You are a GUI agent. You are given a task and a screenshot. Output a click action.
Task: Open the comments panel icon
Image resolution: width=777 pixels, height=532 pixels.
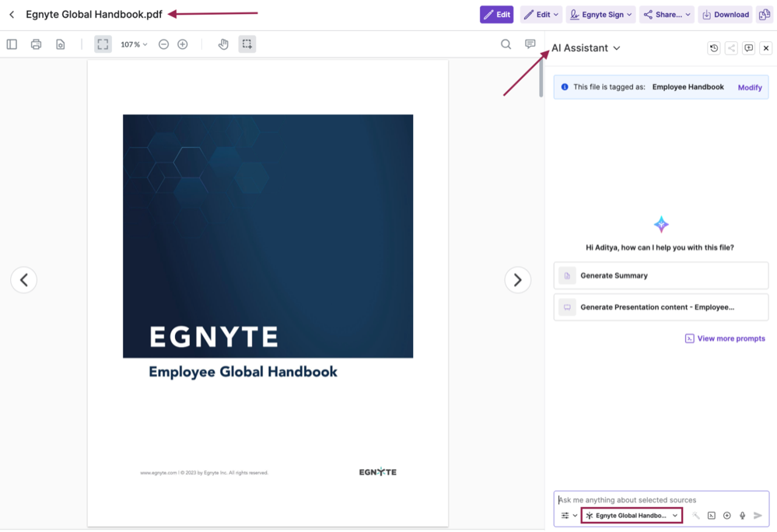[x=530, y=44]
